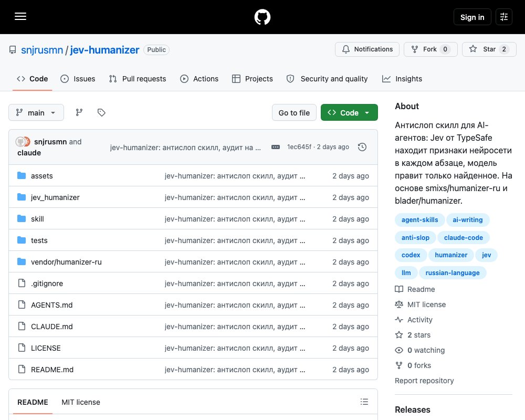Open the jev-humanizer repository link

(104, 50)
